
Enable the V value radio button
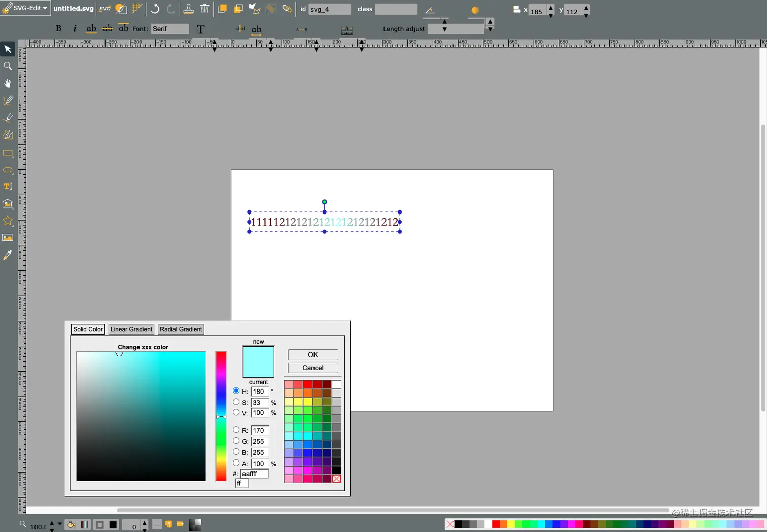tap(236, 412)
